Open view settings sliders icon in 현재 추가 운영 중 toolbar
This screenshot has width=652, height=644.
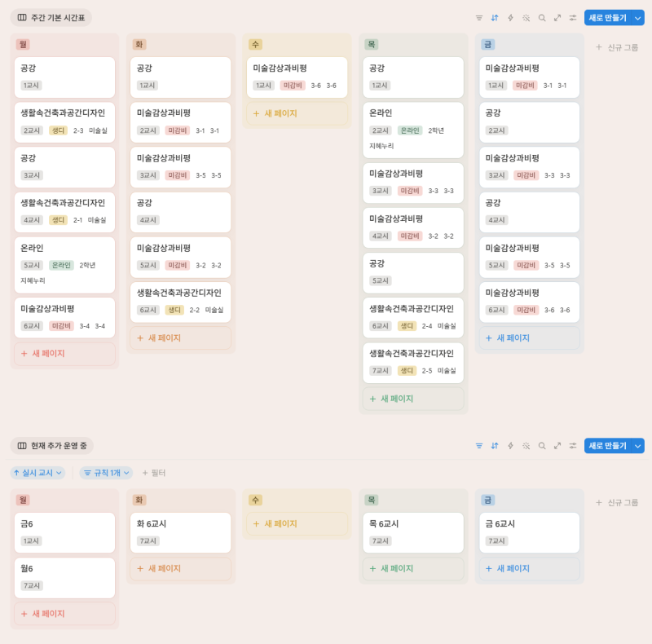[573, 446]
